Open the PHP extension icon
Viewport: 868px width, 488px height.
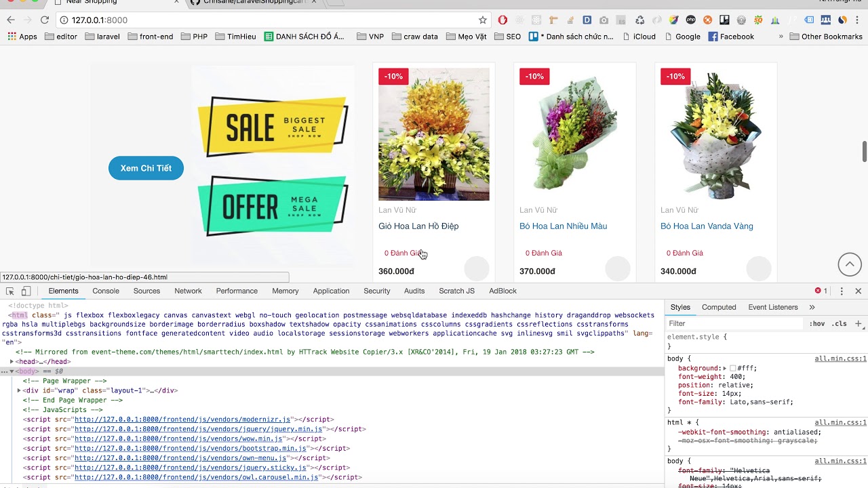click(691, 20)
